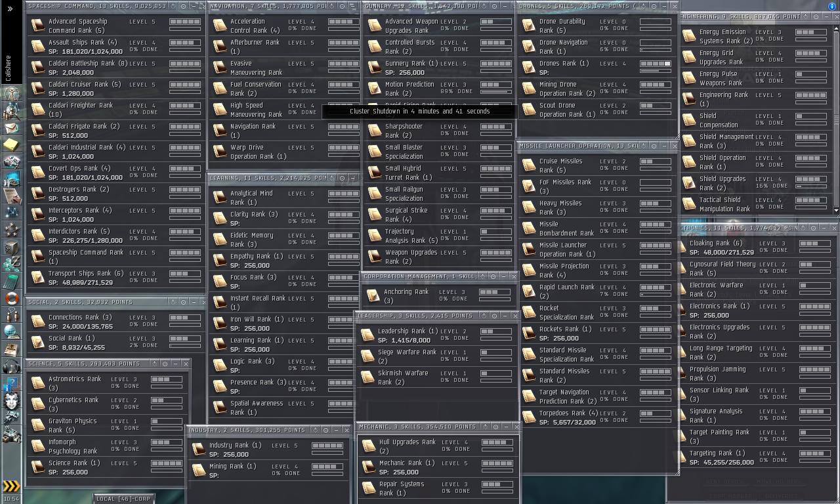
Task: Pin the Social window
Action: coord(173,302)
